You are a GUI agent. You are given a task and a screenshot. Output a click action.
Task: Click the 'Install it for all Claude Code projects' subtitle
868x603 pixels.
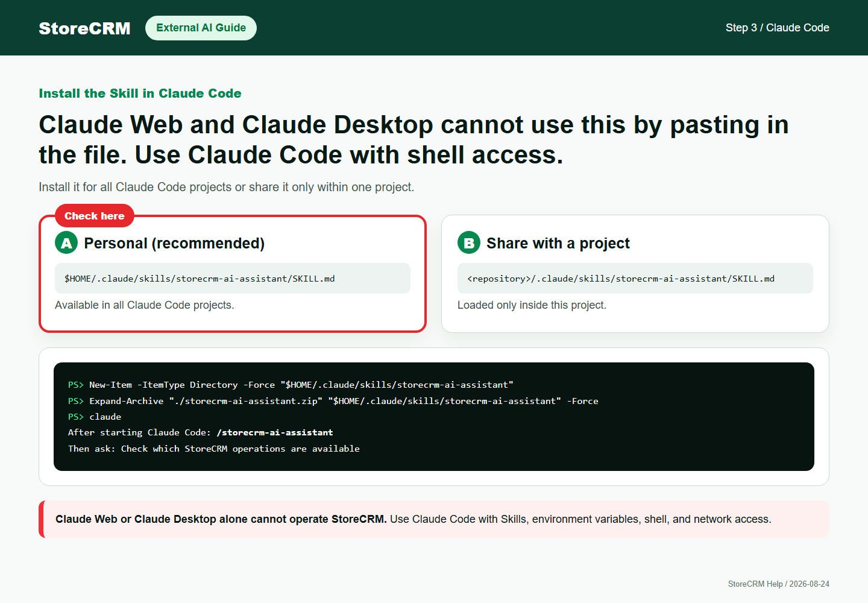coord(227,187)
